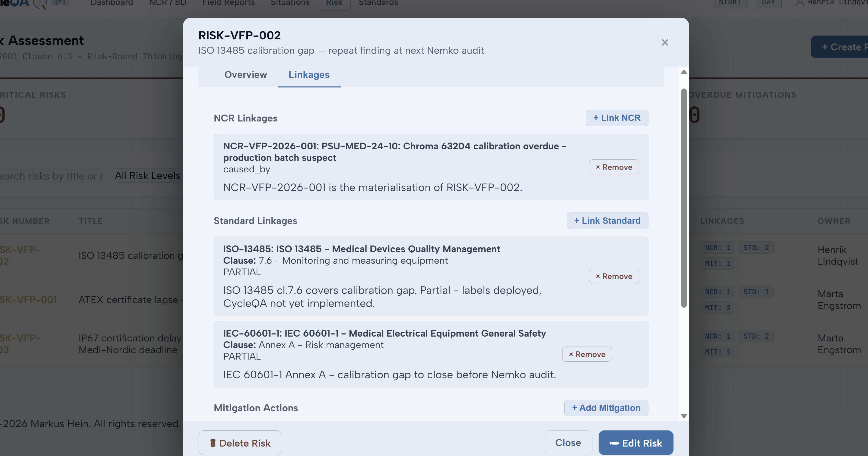Image resolution: width=868 pixels, height=456 pixels.
Task: Click the NCR: 1 badge for Henrik Lindqvist row
Action: click(x=717, y=248)
